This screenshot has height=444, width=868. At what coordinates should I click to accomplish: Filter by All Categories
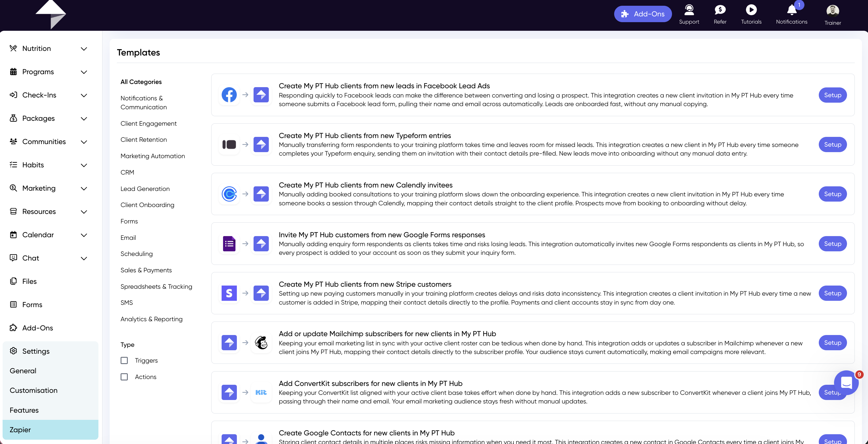pos(141,81)
